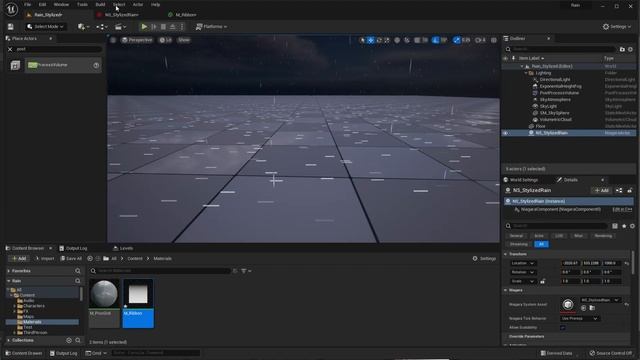Open the Build menu
The width and height of the screenshot is (640, 360).
(100, 4)
